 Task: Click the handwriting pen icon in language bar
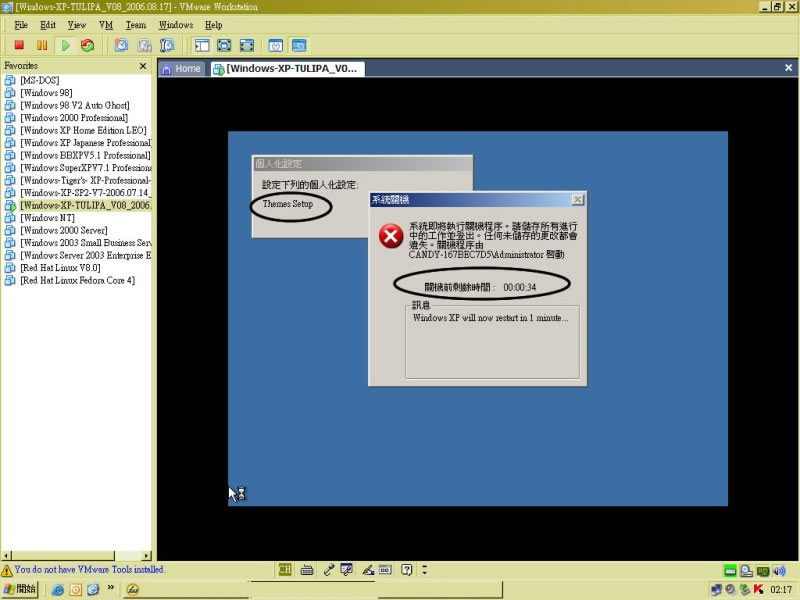point(368,570)
